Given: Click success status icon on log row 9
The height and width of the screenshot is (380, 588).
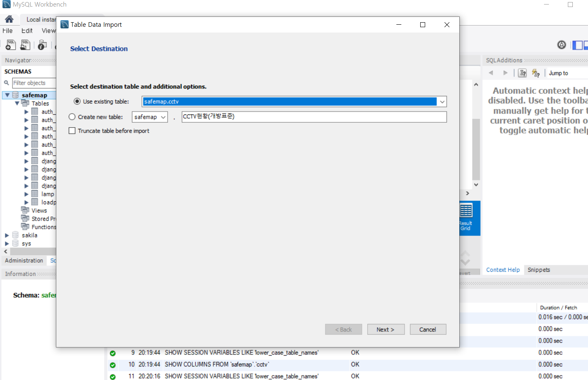Looking at the screenshot, I should tap(113, 353).
